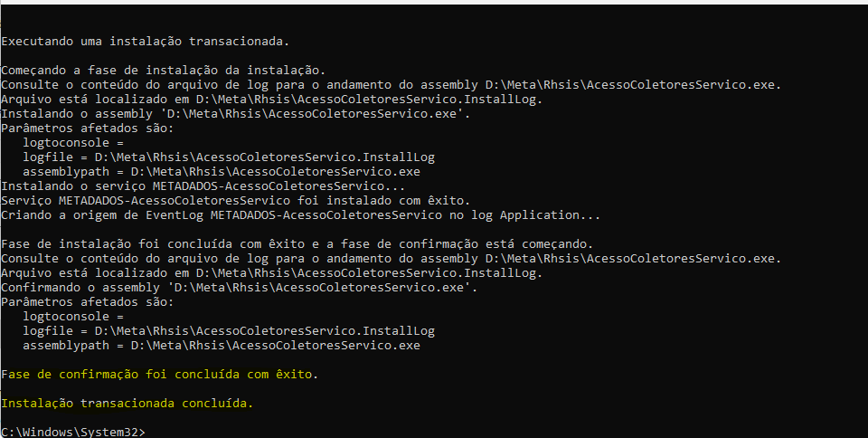Viewport: 868px width, 438px height.
Task: Click the "Confirmando o assembly" output line
Action: (239, 287)
